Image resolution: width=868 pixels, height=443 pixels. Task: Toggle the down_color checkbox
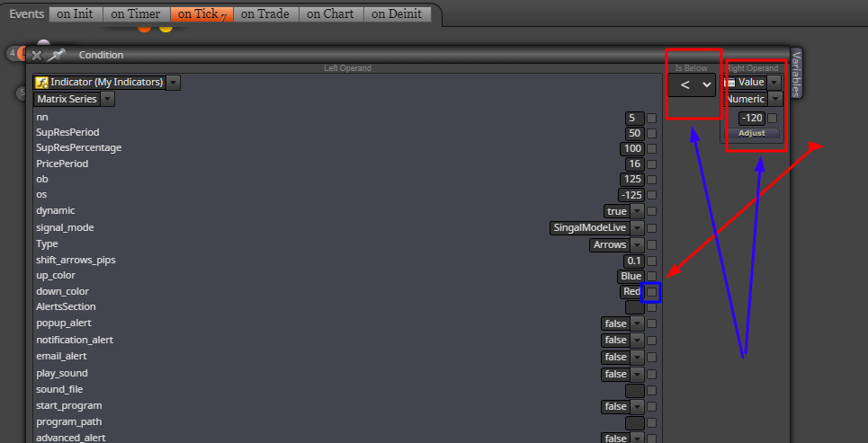pos(651,292)
